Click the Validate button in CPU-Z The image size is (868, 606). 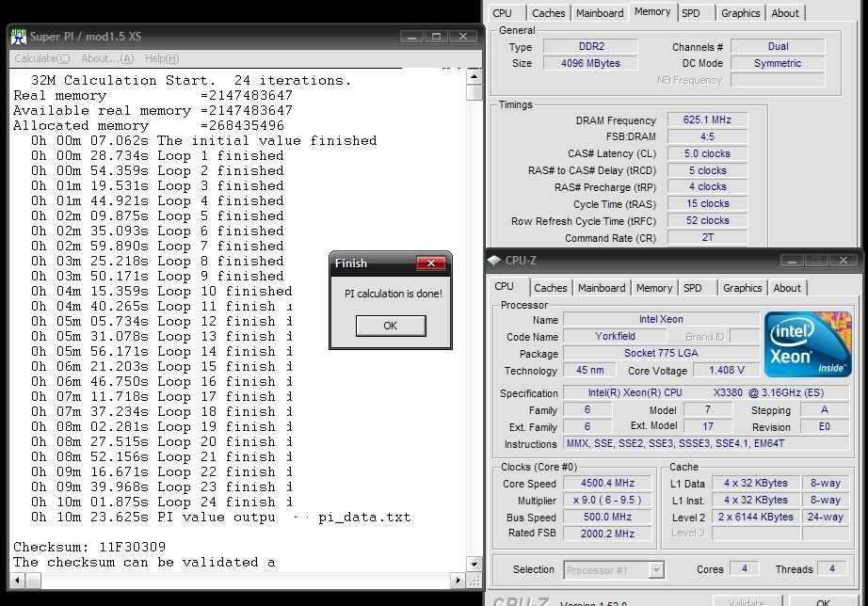pyautogui.click(x=747, y=602)
